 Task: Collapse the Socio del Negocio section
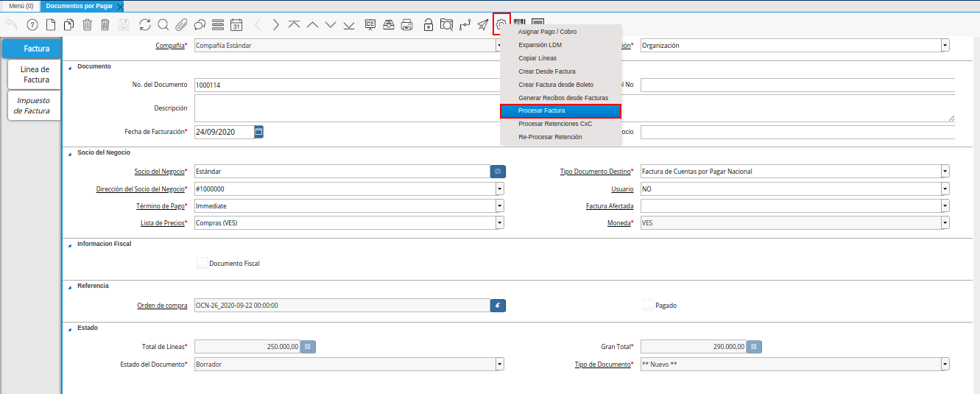point(71,152)
